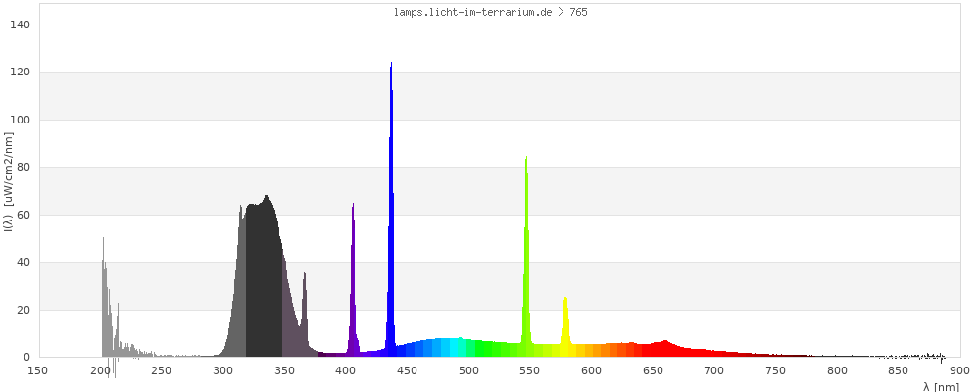980x392 pixels.
Task: Click the 20 tick label on y-axis
Action: (x=24, y=310)
